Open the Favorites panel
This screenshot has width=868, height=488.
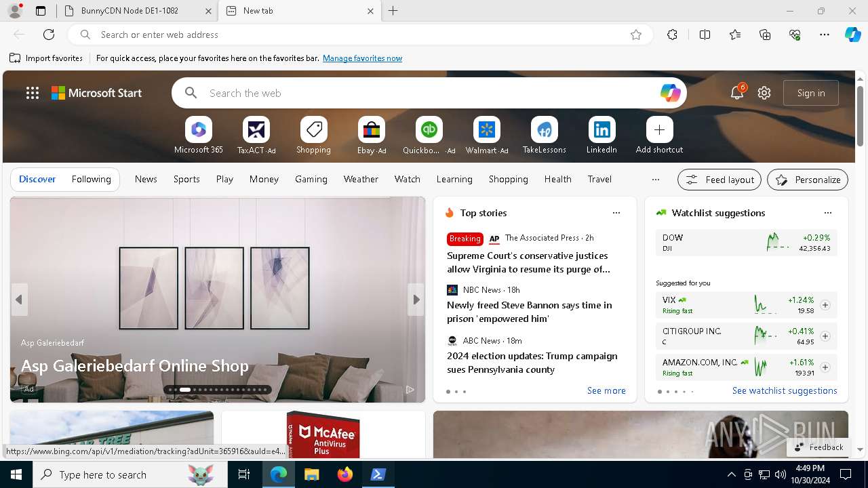[x=735, y=35]
